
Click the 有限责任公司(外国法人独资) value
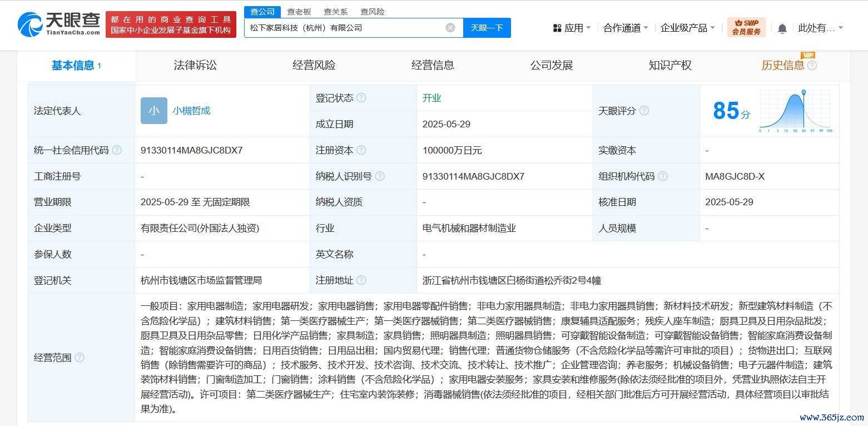[x=200, y=228]
